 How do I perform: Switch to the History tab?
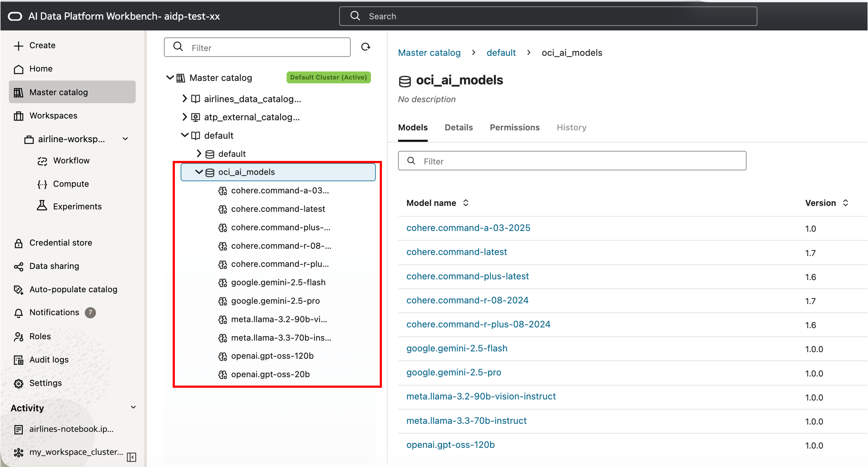click(x=571, y=127)
